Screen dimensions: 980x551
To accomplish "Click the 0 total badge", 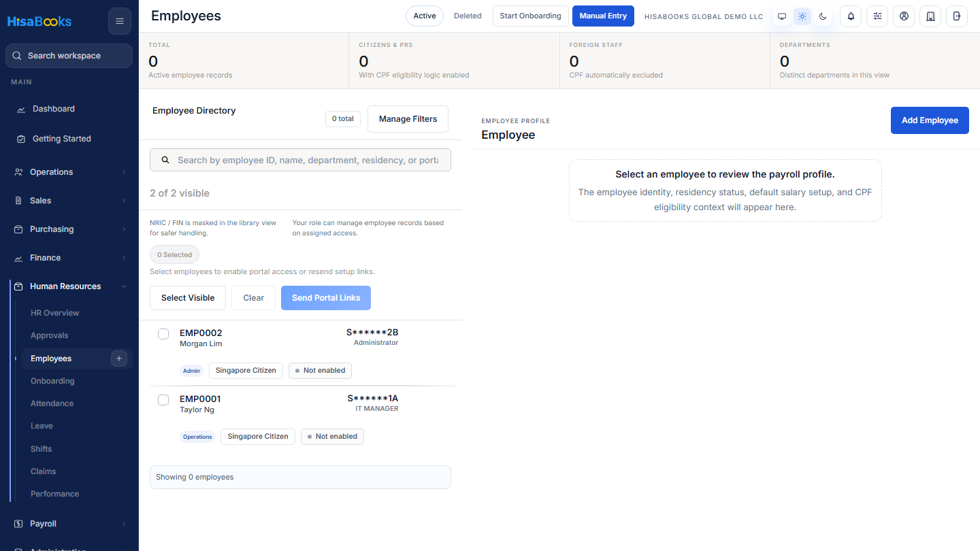I will pos(343,119).
